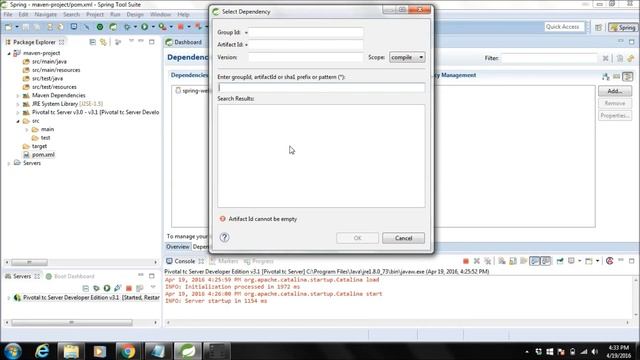Select pom.xml in Package Explorer
640x360 pixels.
(x=43, y=155)
